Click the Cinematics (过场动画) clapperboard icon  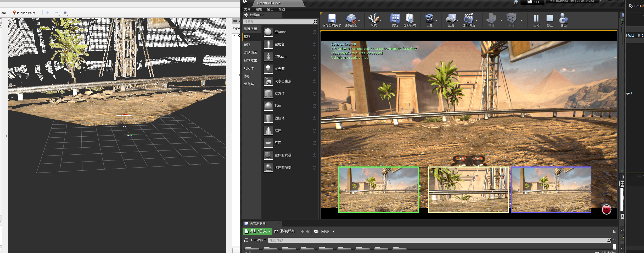point(468,19)
